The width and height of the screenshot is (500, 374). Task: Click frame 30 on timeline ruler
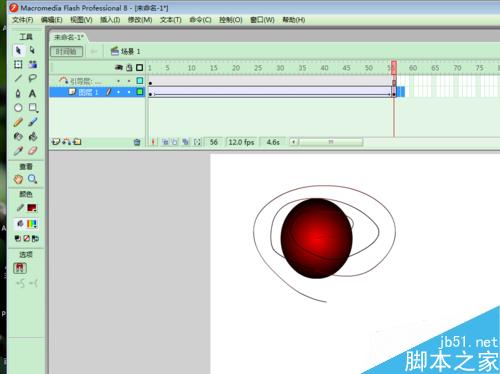[x=280, y=68]
